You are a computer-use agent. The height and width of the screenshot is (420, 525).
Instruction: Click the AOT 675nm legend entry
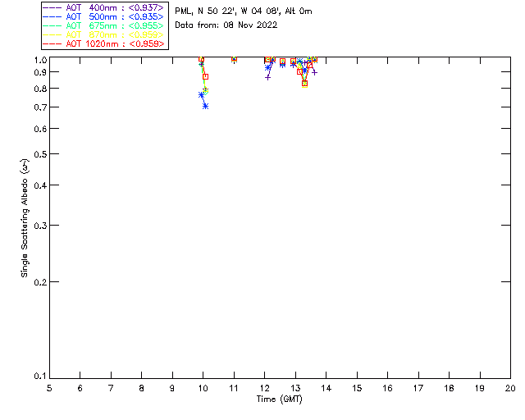[103, 25]
